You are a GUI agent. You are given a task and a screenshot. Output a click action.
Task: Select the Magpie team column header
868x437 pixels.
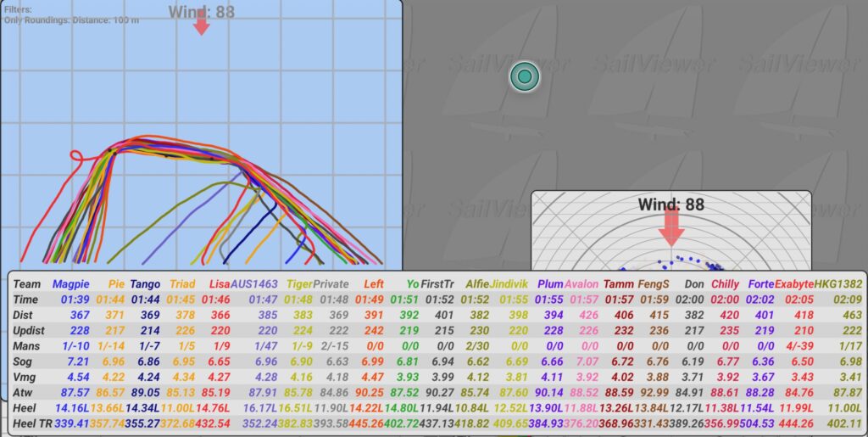71,284
